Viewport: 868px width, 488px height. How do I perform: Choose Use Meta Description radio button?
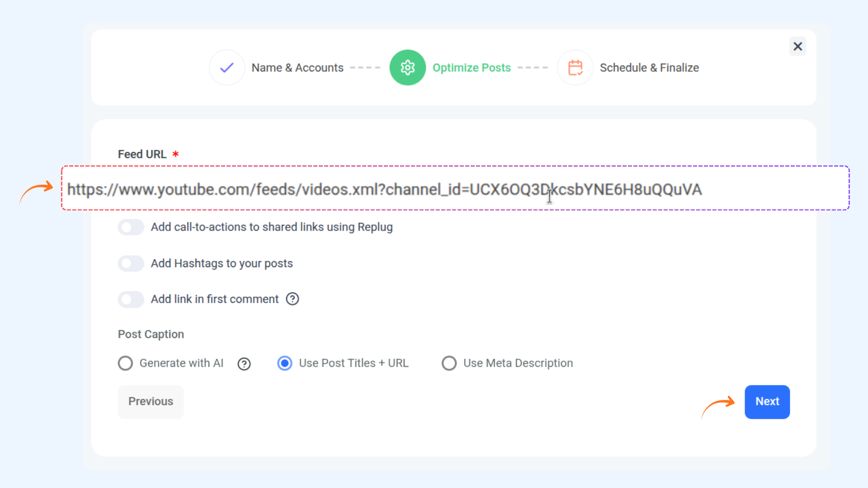[449, 363]
